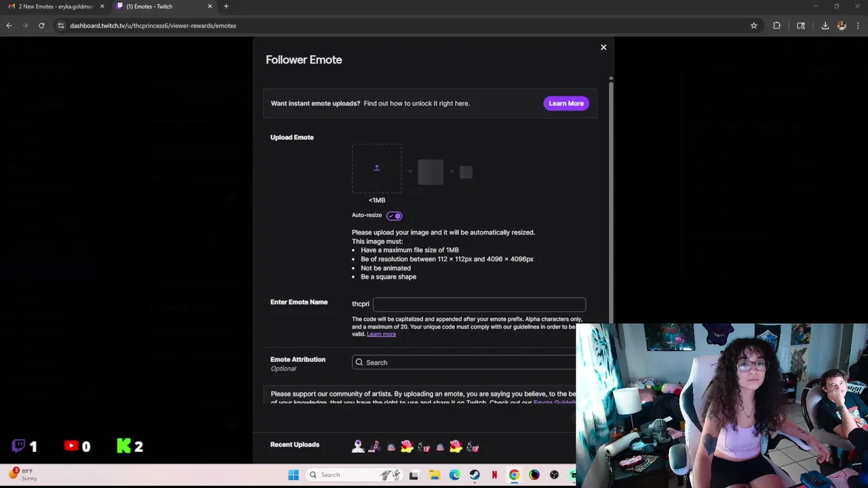This screenshot has width=868, height=488.
Task: Select the last recent upload emote
Action: click(472, 446)
